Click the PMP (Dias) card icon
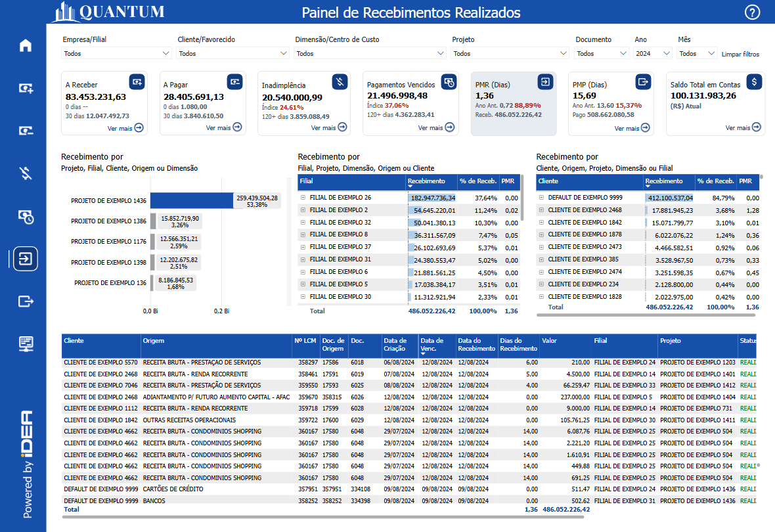The image size is (775, 532). point(643,81)
